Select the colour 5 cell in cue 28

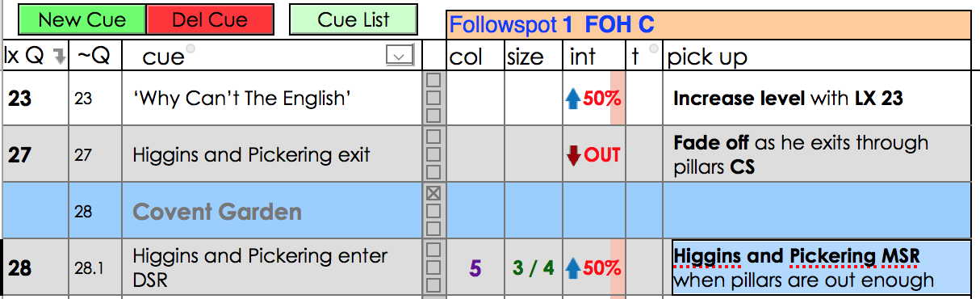tap(475, 267)
